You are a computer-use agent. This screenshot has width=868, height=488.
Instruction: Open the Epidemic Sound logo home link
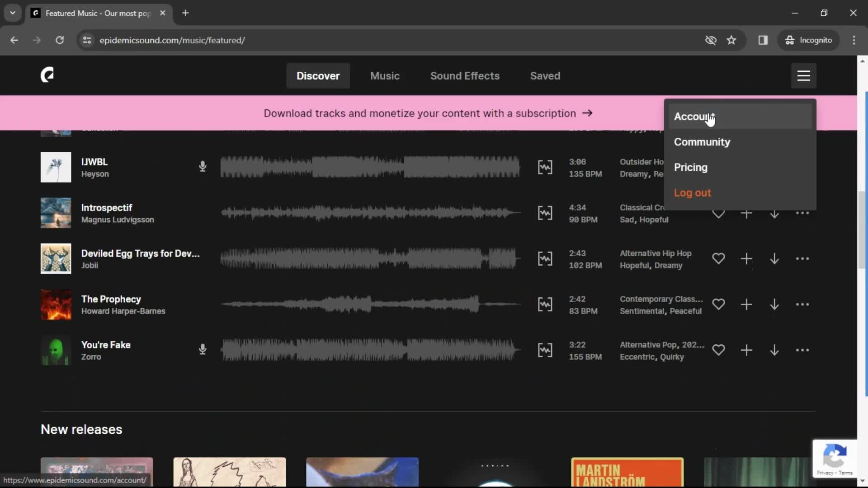[47, 75]
